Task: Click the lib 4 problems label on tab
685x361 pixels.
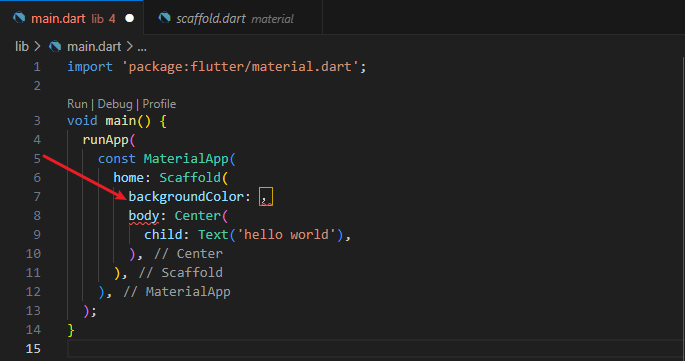Action: pos(103,18)
